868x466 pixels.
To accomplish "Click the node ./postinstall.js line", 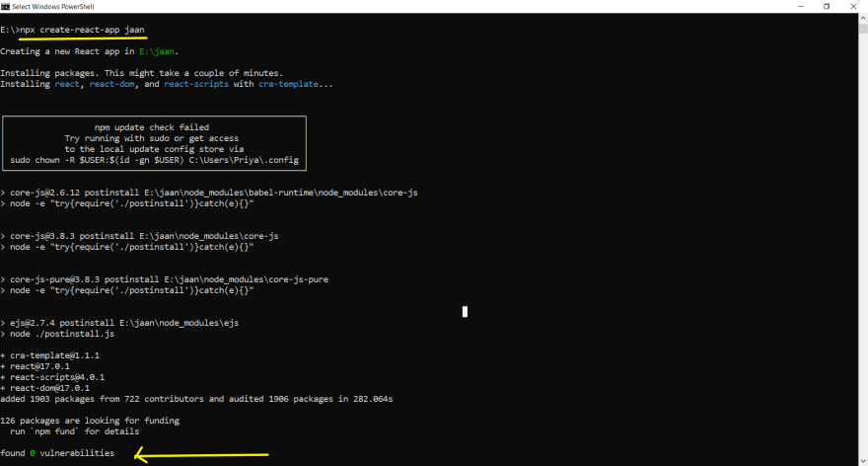I will coord(57,334).
